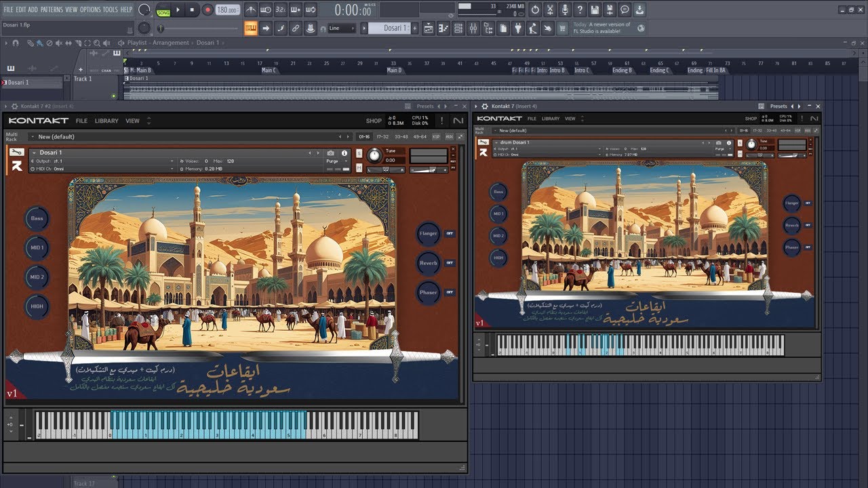Click the microphone recording icon in toolbar
This screenshot has width=868, height=488.
click(x=565, y=10)
